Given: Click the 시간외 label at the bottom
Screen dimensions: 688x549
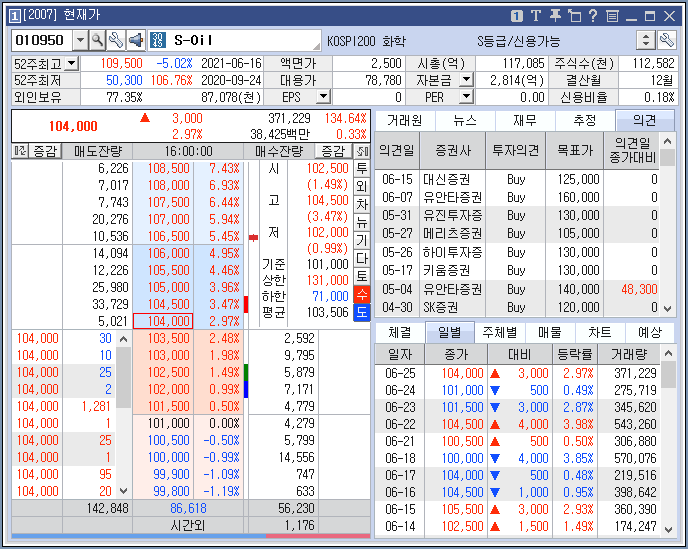Looking at the screenshot, I should (188, 525).
